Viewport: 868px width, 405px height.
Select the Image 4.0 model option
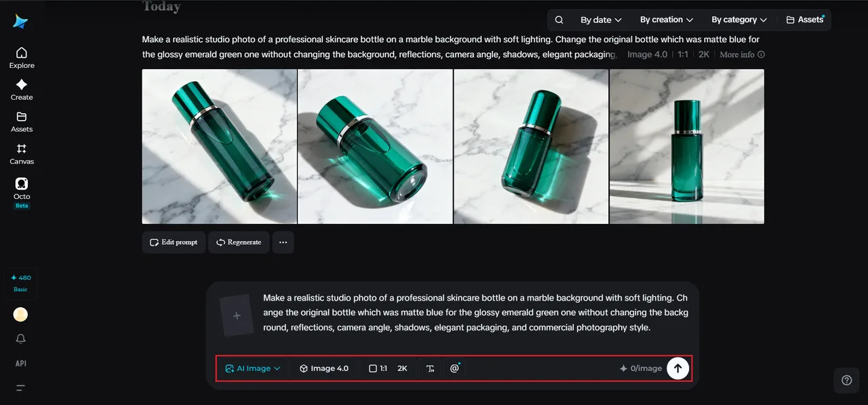click(x=323, y=368)
